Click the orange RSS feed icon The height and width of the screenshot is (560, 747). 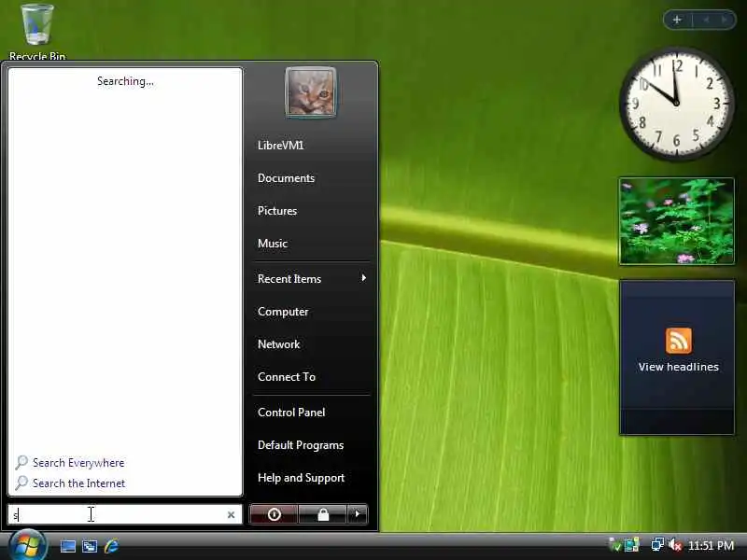click(679, 341)
